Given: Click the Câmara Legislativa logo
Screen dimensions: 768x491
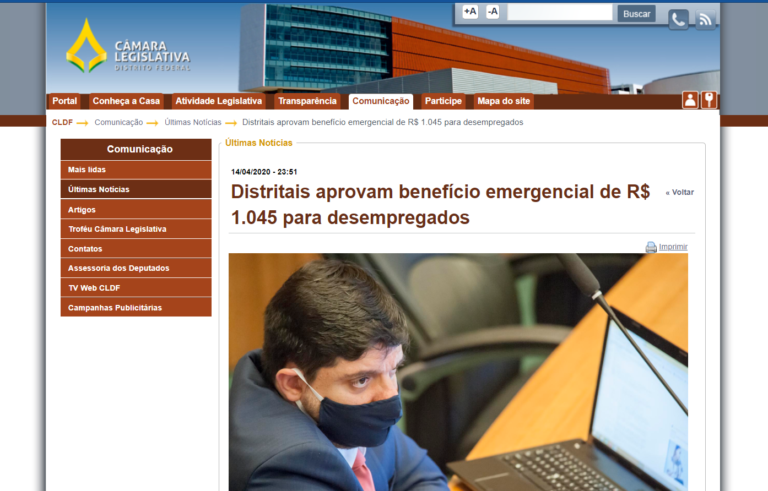Looking at the screenshot, I should click(128, 47).
